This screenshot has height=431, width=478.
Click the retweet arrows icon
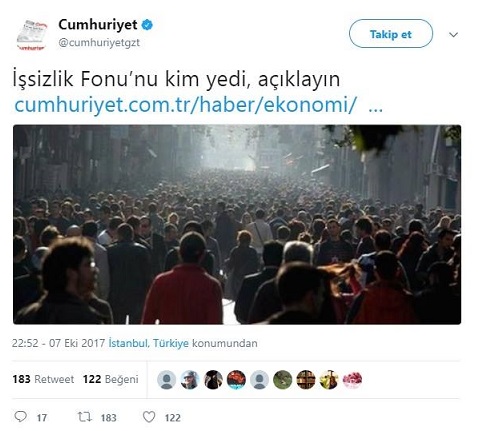pyautogui.click(x=84, y=417)
